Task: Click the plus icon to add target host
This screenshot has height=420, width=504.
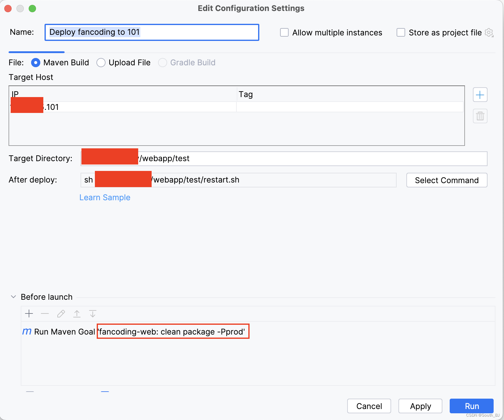Action: pos(480,95)
